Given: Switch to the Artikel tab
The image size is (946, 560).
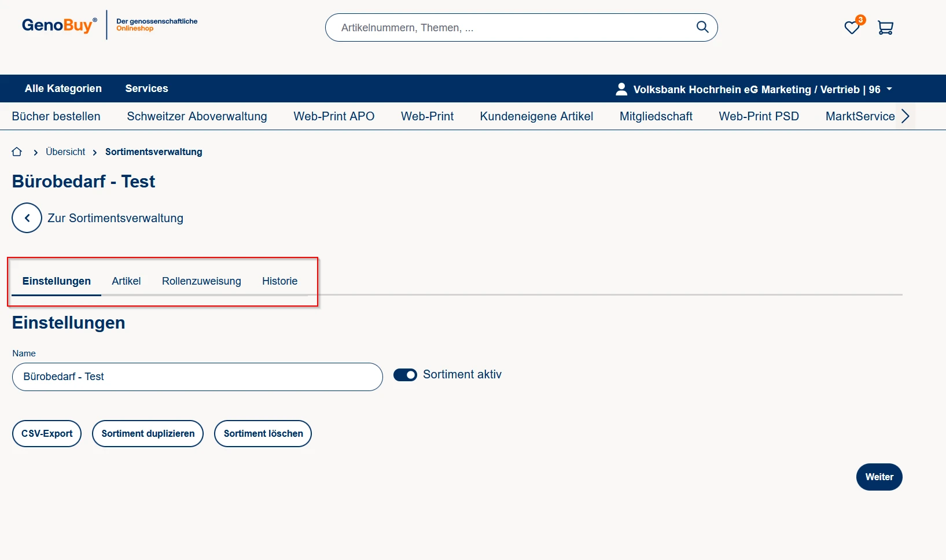Looking at the screenshot, I should 126,281.
